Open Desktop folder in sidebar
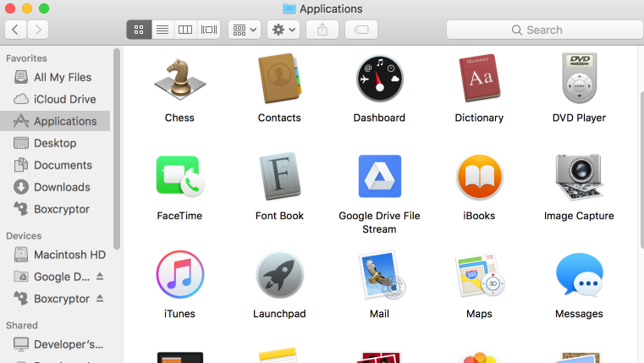 [x=55, y=143]
